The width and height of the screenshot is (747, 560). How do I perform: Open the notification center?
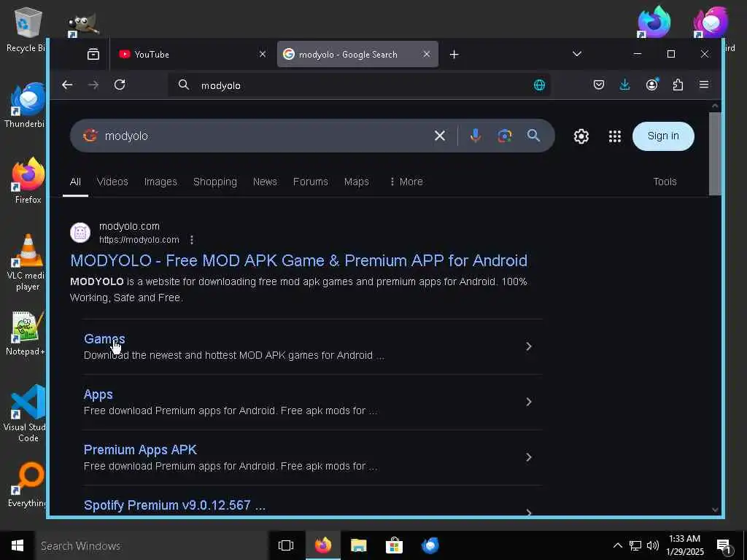pyautogui.click(x=724, y=546)
